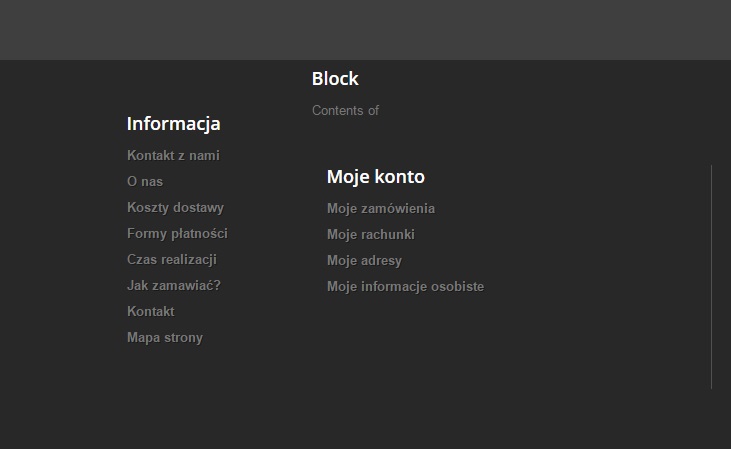Open the Jak zamawiać? link
The width and height of the screenshot is (731, 449).
174,286
